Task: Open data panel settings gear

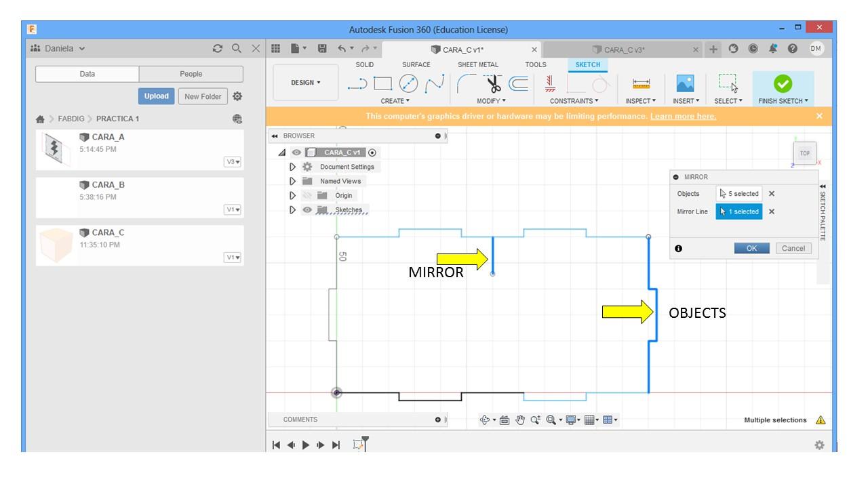Action: pyautogui.click(x=237, y=96)
